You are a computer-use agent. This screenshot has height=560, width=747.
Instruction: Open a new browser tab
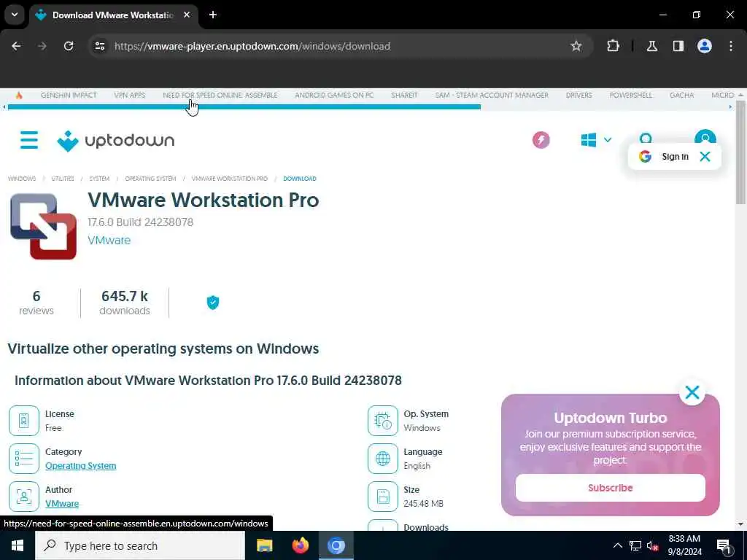point(213,15)
